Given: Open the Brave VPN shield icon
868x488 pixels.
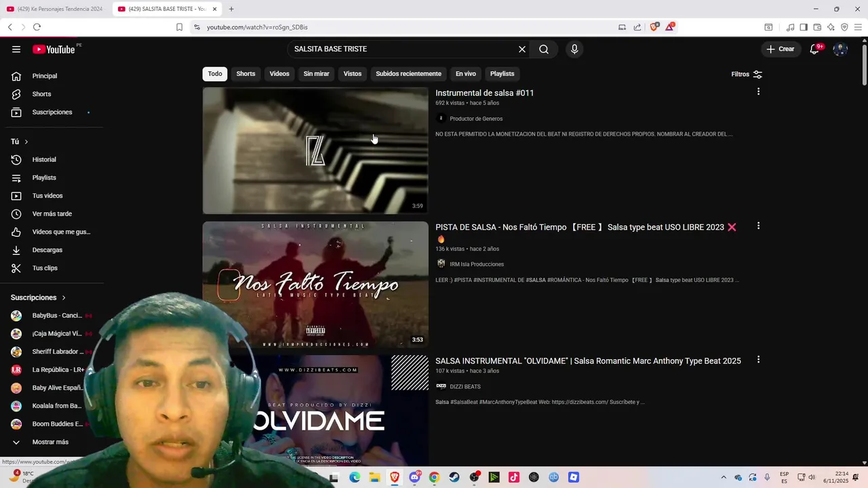Looking at the screenshot, I should click(844, 27).
